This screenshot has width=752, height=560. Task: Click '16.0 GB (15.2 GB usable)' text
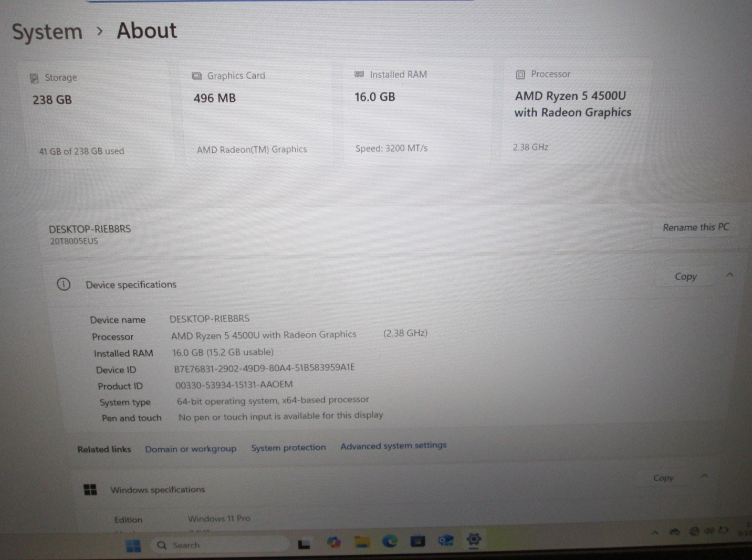tap(223, 352)
